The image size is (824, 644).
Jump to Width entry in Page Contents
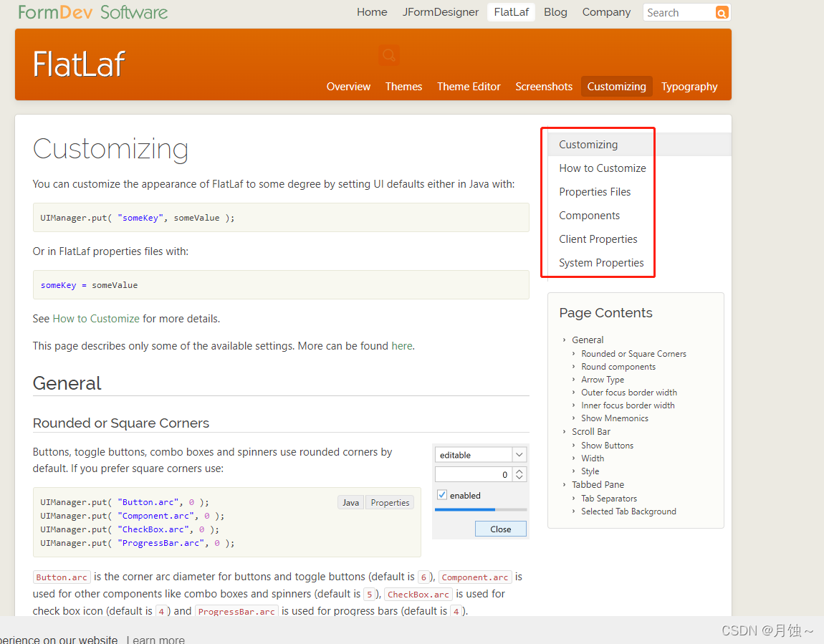coord(593,458)
